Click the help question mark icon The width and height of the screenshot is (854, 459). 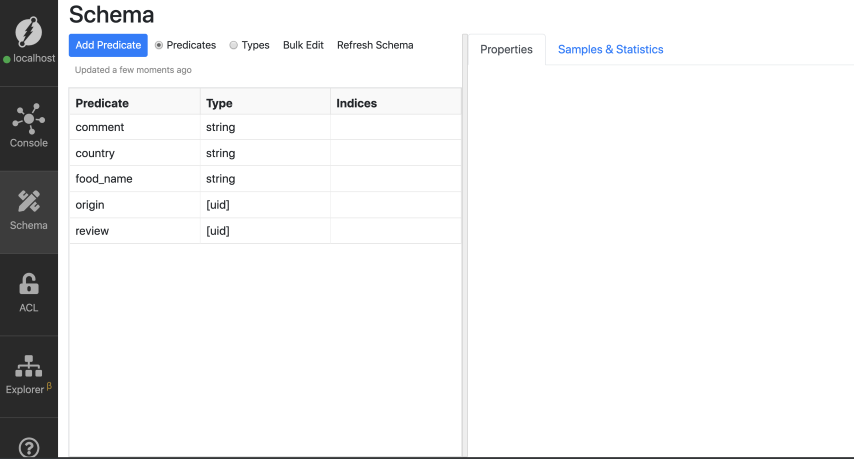tap(29, 448)
